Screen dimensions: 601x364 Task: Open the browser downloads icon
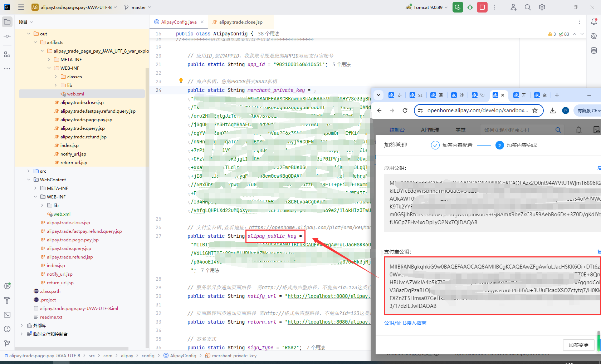(553, 110)
